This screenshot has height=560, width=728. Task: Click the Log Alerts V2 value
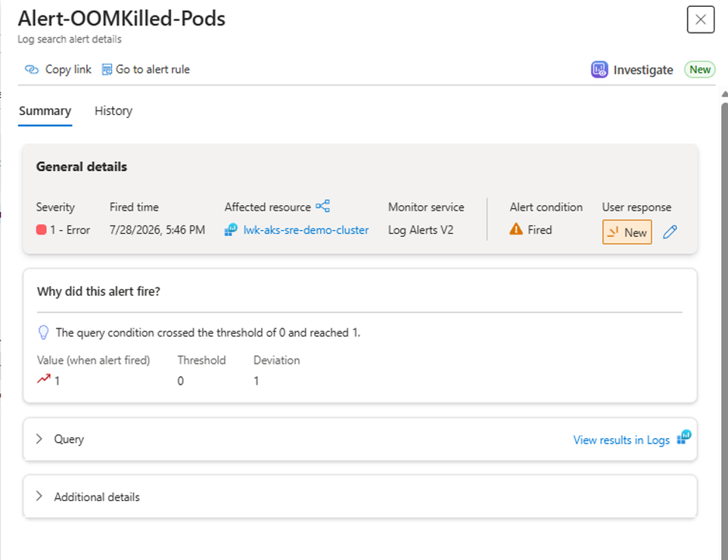pyautogui.click(x=421, y=230)
